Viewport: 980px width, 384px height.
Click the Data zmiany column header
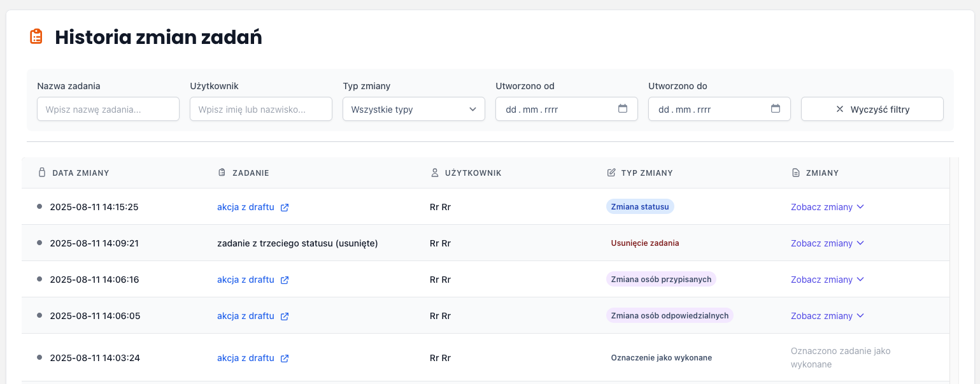coord(80,173)
